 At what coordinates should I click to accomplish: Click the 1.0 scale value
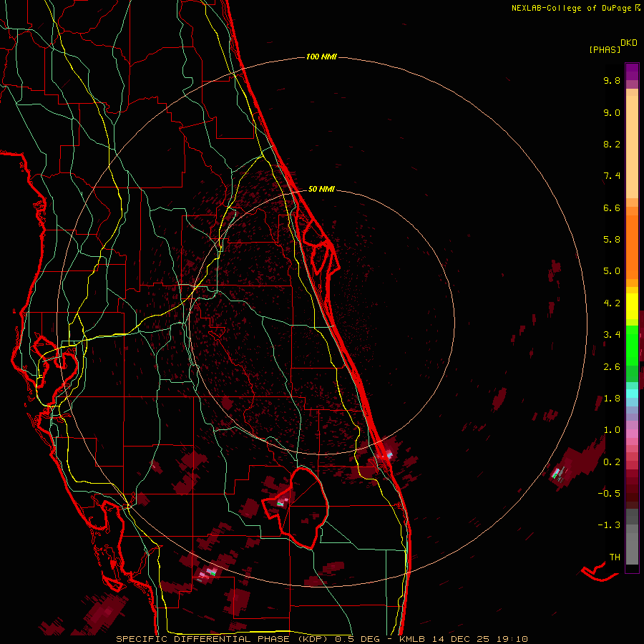click(x=612, y=430)
